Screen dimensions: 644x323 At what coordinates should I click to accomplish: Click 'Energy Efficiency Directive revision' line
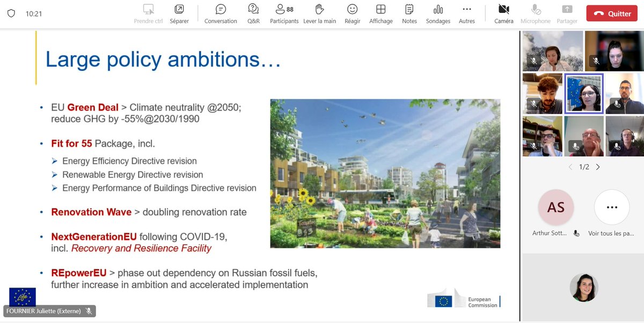click(x=129, y=161)
